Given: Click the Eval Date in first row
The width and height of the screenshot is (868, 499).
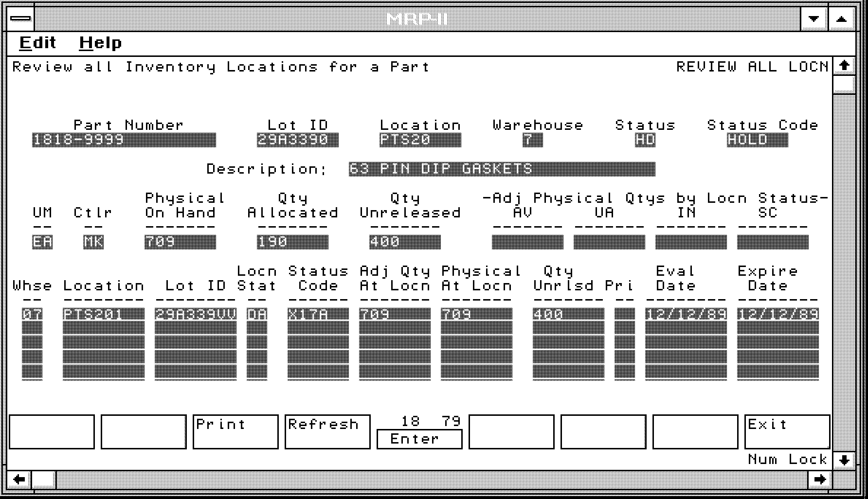Looking at the screenshot, I should [686, 314].
